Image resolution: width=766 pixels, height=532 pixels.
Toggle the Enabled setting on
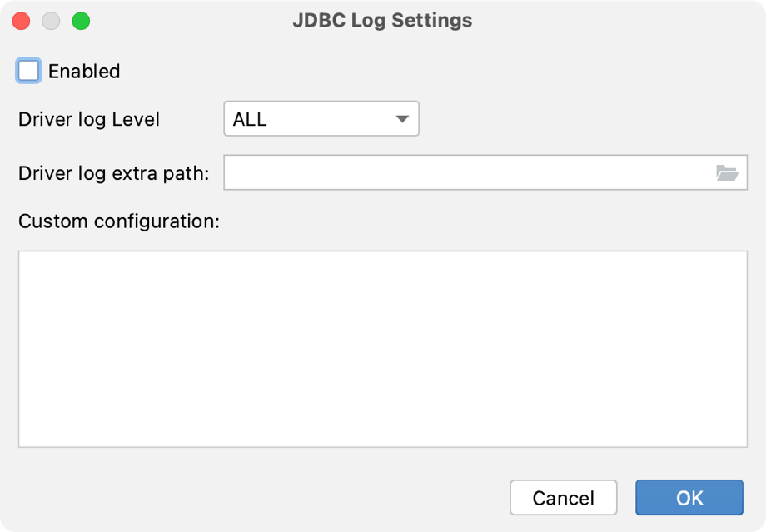click(27, 71)
